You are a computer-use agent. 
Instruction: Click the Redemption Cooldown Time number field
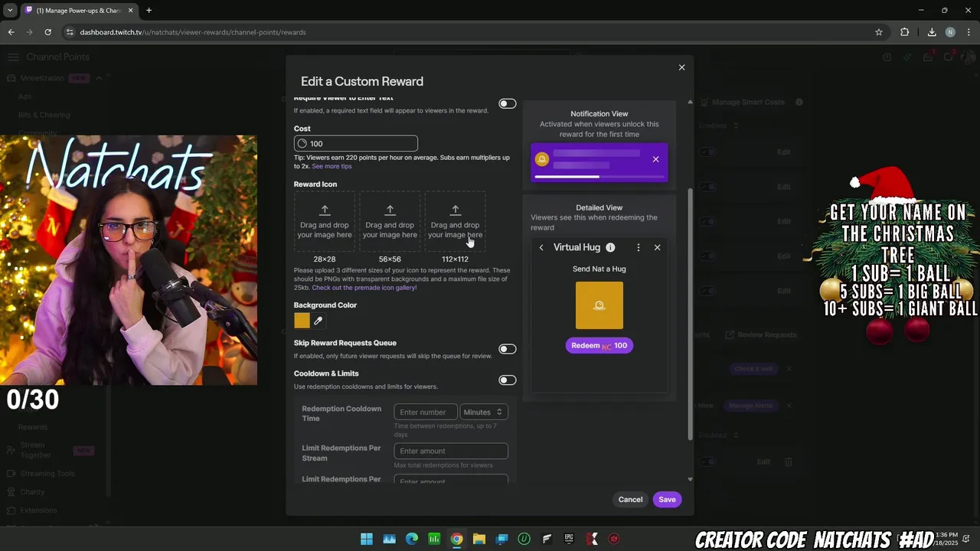(x=425, y=412)
